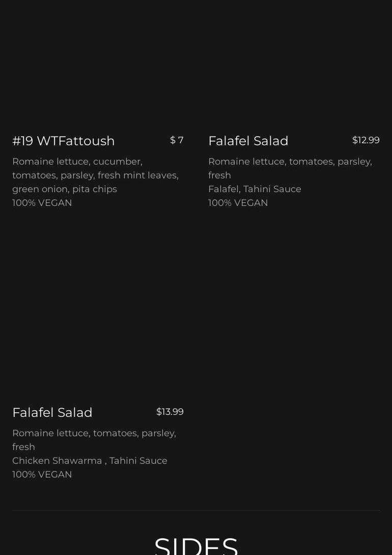
Task: Click the "green onion, pita chips" text line
Action: (x=65, y=189)
